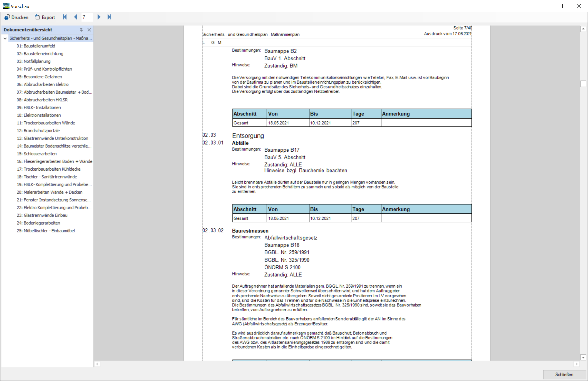Click 'Baumappe B17' text

282,150
